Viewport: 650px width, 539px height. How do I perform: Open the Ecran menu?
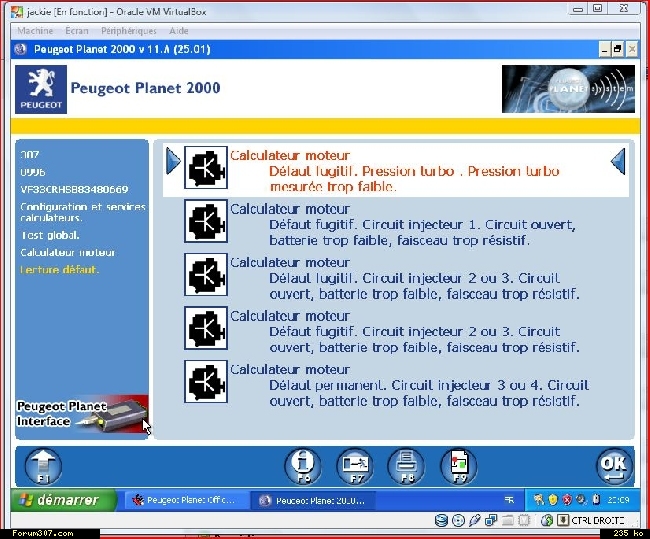pos(77,31)
